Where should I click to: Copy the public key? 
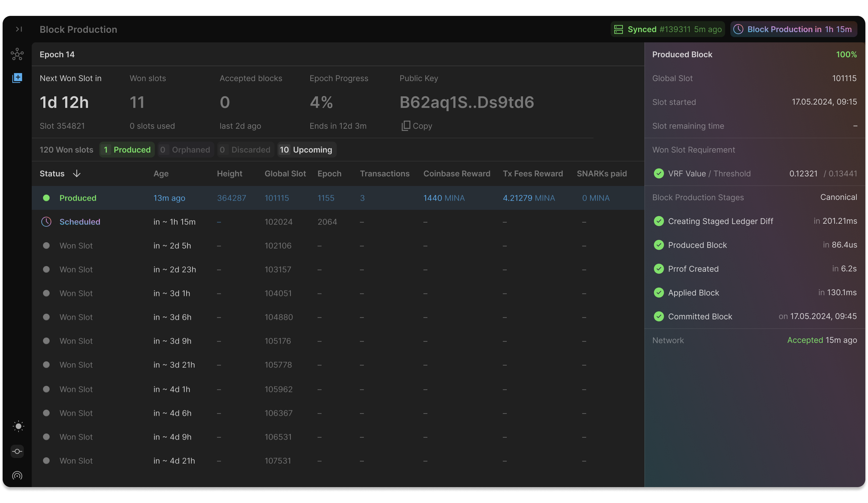[x=416, y=126]
